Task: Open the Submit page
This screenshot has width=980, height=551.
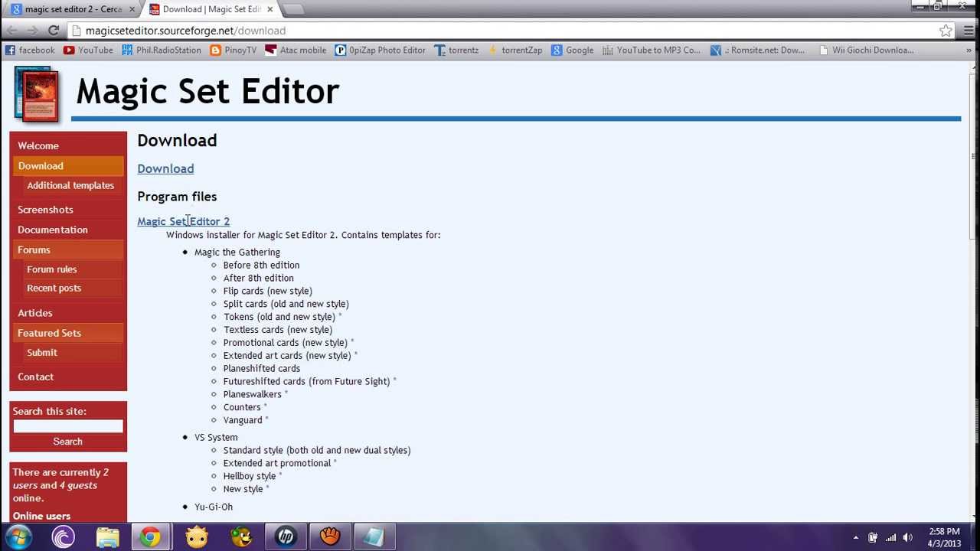Action: (x=42, y=353)
